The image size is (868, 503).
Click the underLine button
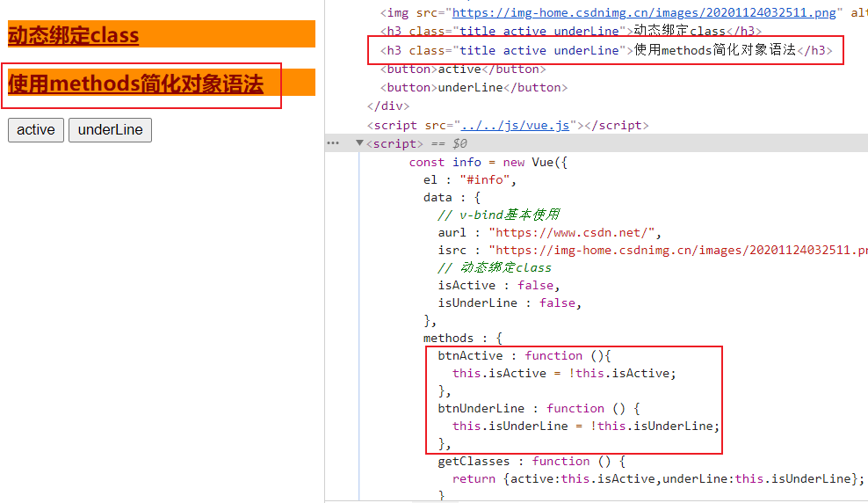[110, 130]
